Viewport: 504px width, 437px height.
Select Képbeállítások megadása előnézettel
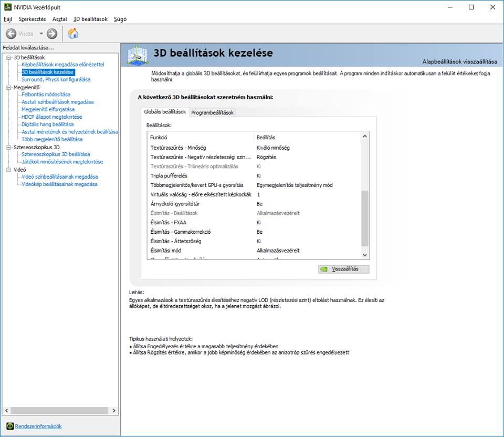(62, 64)
